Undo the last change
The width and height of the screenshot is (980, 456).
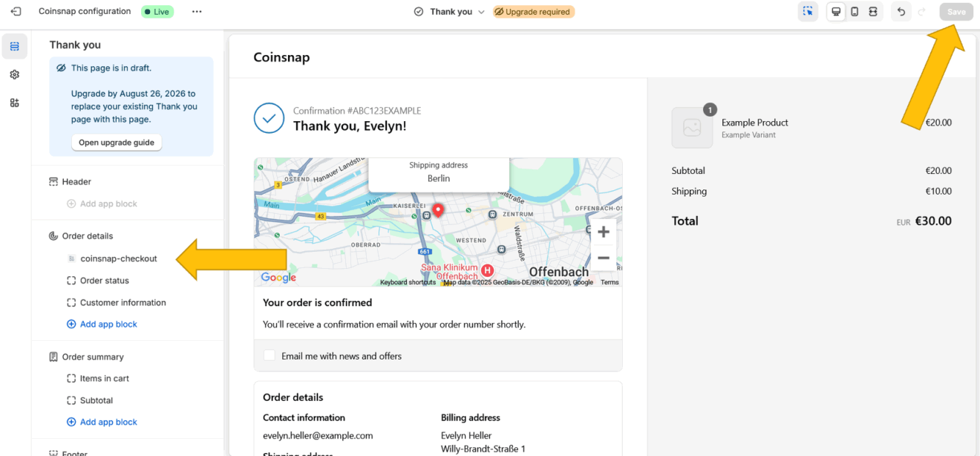point(901,12)
